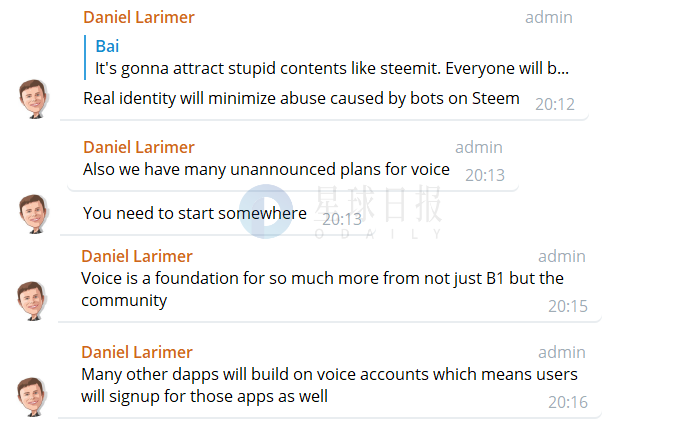Click Daniel Larimer name above 'Voice is a foundation'
This screenshot has height=423, width=681.
pyautogui.click(x=137, y=256)
